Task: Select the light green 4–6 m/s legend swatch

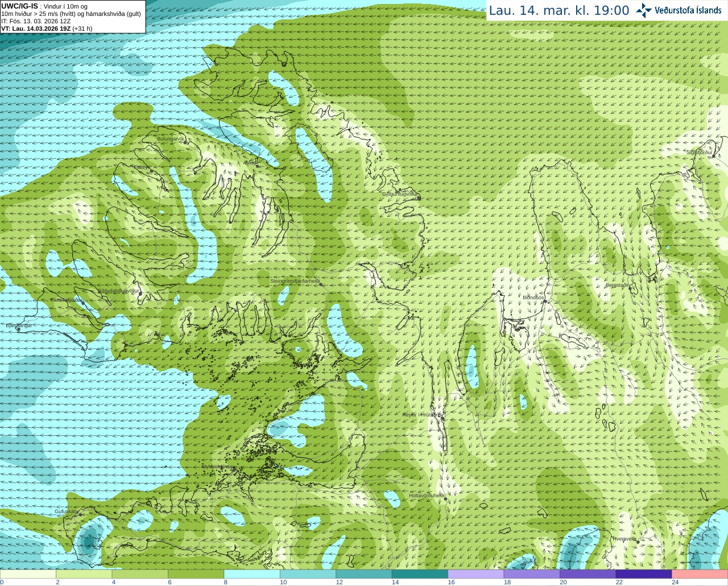Action: [x=140, y=574]
